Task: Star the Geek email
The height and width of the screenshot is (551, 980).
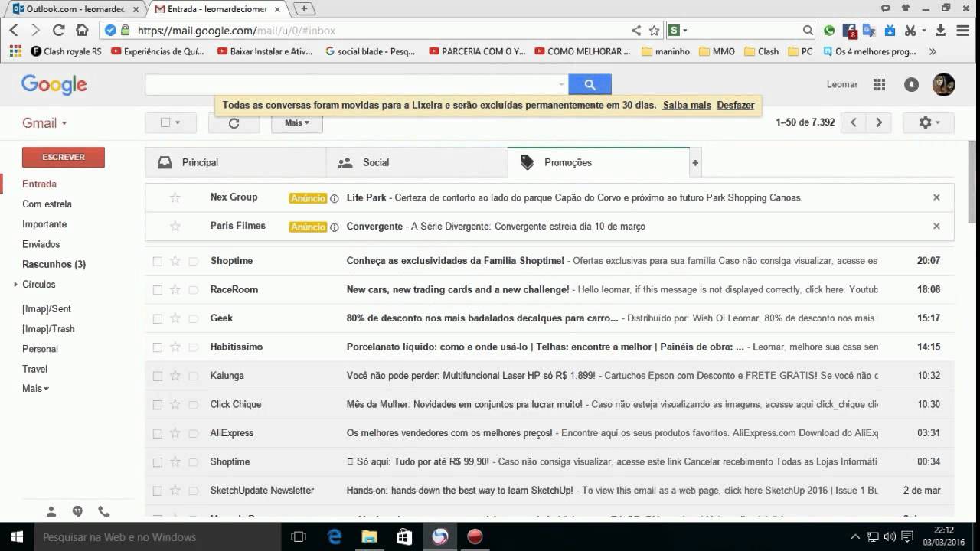Action: [175, 318]
